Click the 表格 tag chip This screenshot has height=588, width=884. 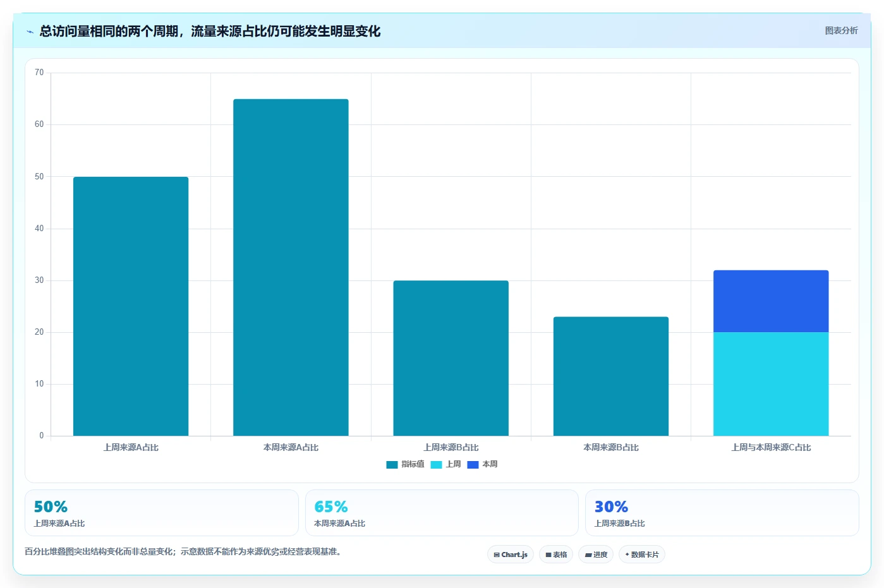point(556,555)
